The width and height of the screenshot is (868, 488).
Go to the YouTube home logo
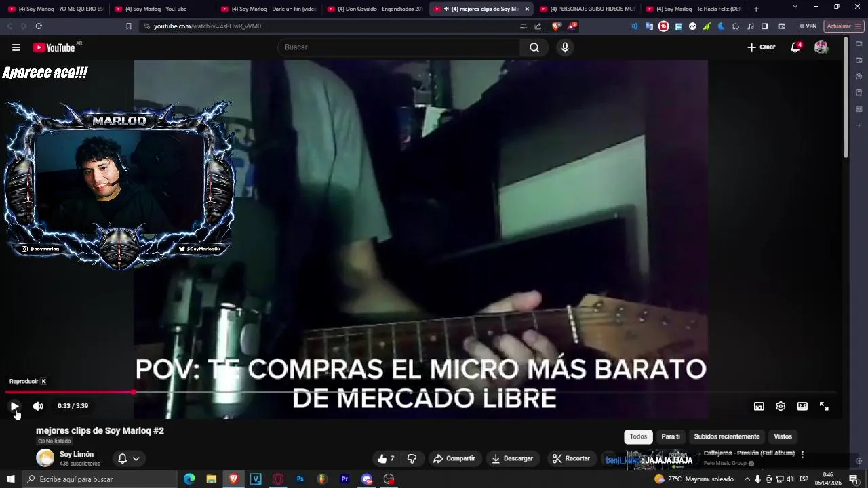pos(54,47)
